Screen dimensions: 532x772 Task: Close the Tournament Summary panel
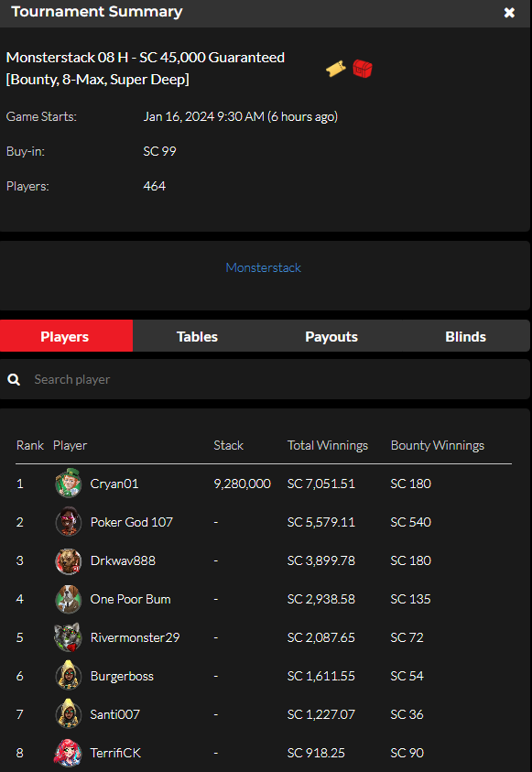(x=509, y=13)
